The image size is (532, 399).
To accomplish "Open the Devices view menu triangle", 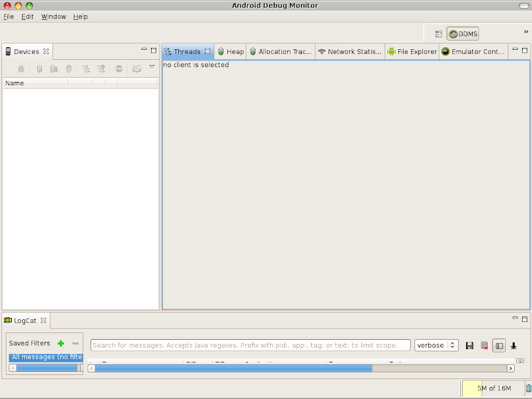I will pyautogui.click(x=152, y=66).
